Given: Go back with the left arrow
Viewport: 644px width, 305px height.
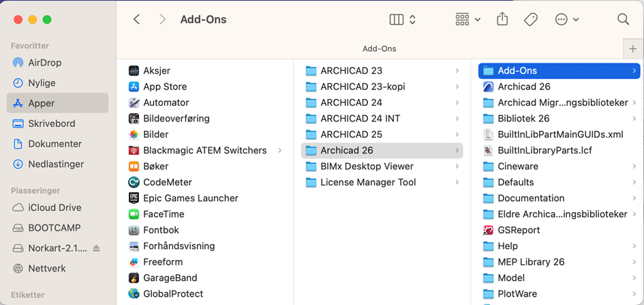Looking at the screenshot, I should [x=137, y=19].
